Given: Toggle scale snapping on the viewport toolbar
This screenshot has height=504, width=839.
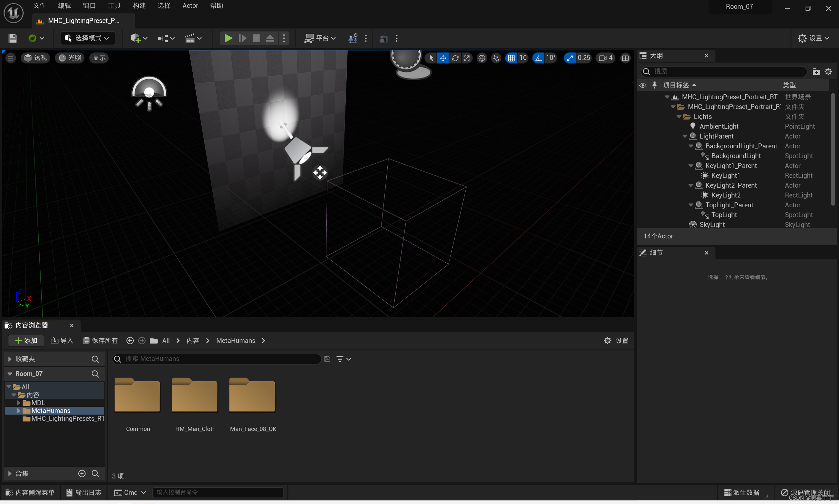Looking at the screenshot, I should pyautogui.click(x=570, y=58).
